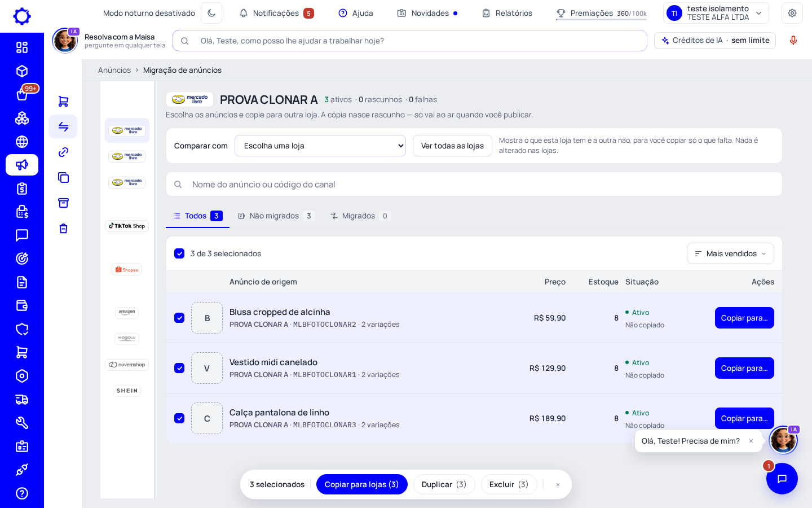Open the 'Escolha uma loja' dropdown
Image resolution: width=812 pixels, height=508 pixels.
tap(320, 146)
